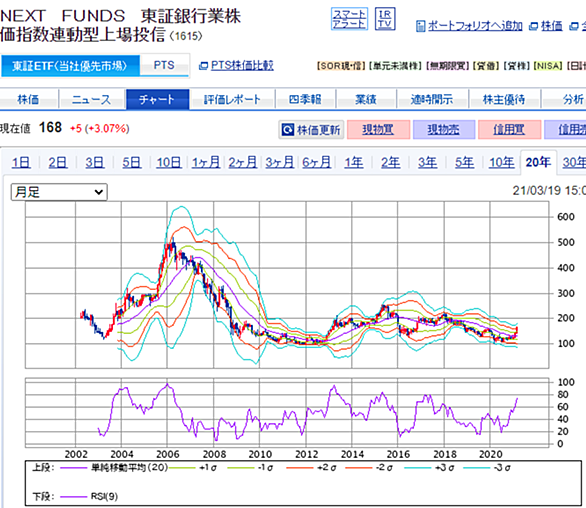586x508 pixels.
Task: Click the 現在値 168 price value
Action: point(50,128)
